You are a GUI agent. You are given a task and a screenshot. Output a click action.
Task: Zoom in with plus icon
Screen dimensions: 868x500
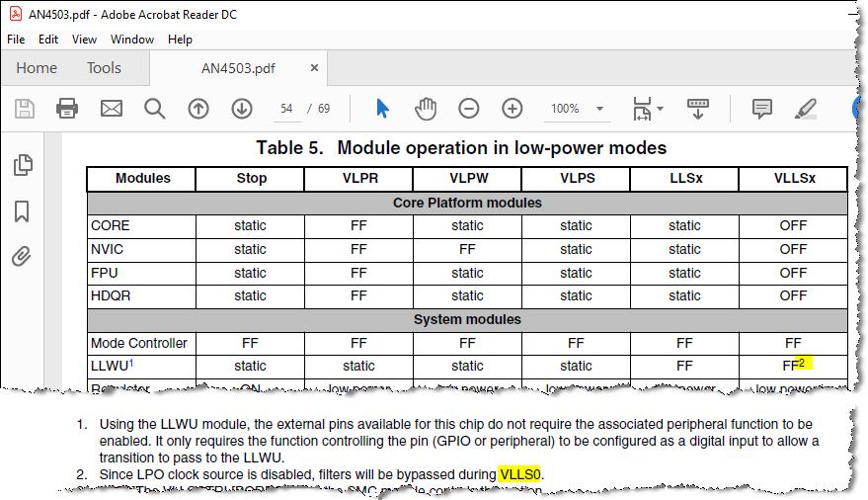click(513, 109)
